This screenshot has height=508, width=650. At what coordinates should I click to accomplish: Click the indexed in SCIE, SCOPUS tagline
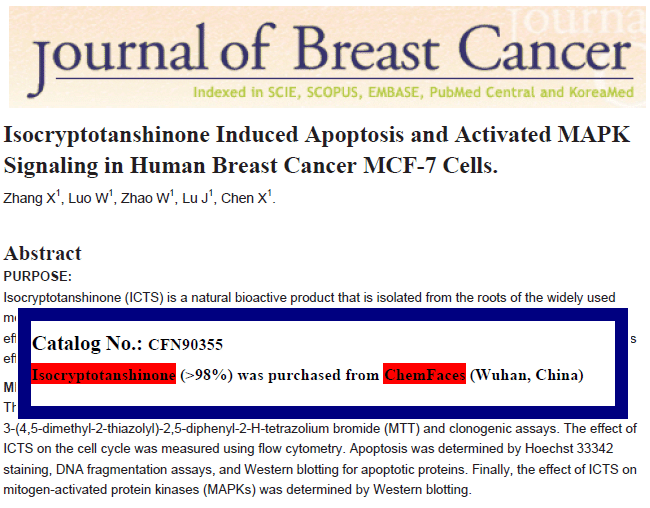pyautogui.click(x=413, y=92)
